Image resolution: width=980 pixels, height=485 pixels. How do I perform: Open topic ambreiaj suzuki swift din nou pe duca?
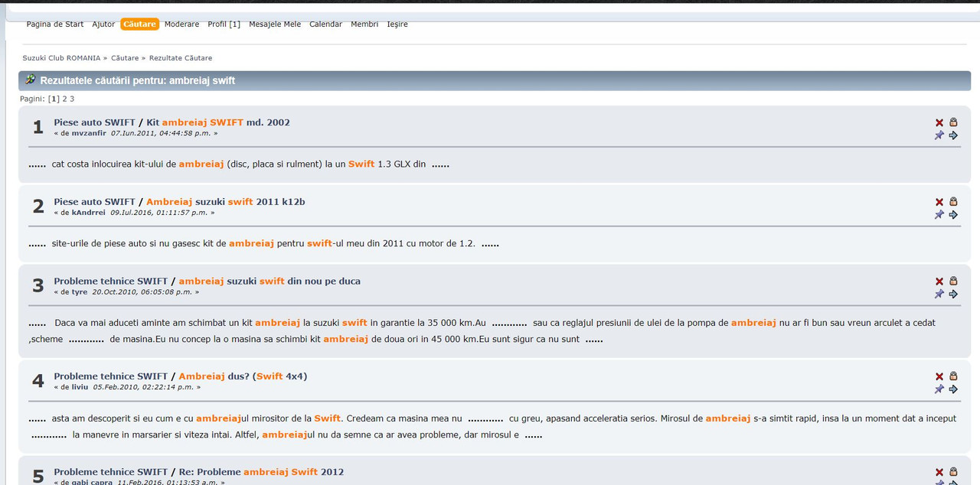(x=269, y=282)
